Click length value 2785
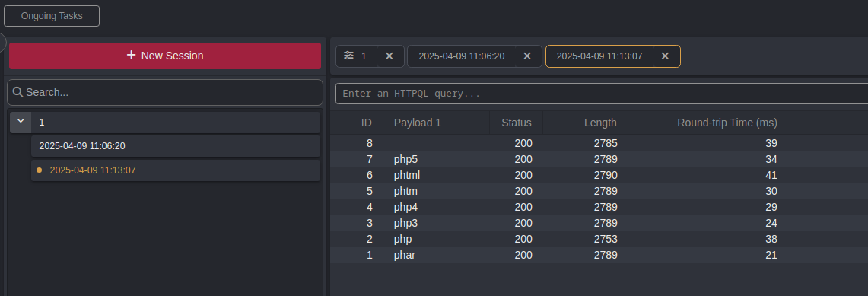868x296 pixels. [606, 143]
